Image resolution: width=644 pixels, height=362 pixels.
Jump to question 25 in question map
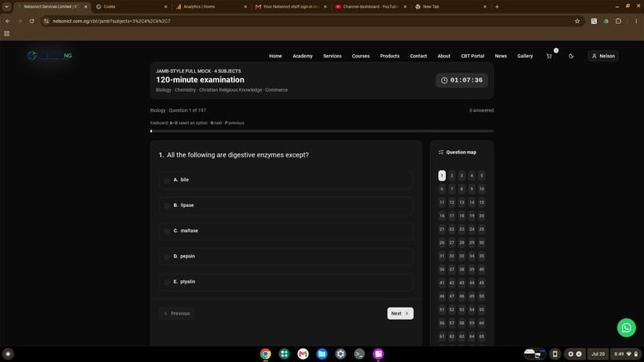(x=481, y=229)
